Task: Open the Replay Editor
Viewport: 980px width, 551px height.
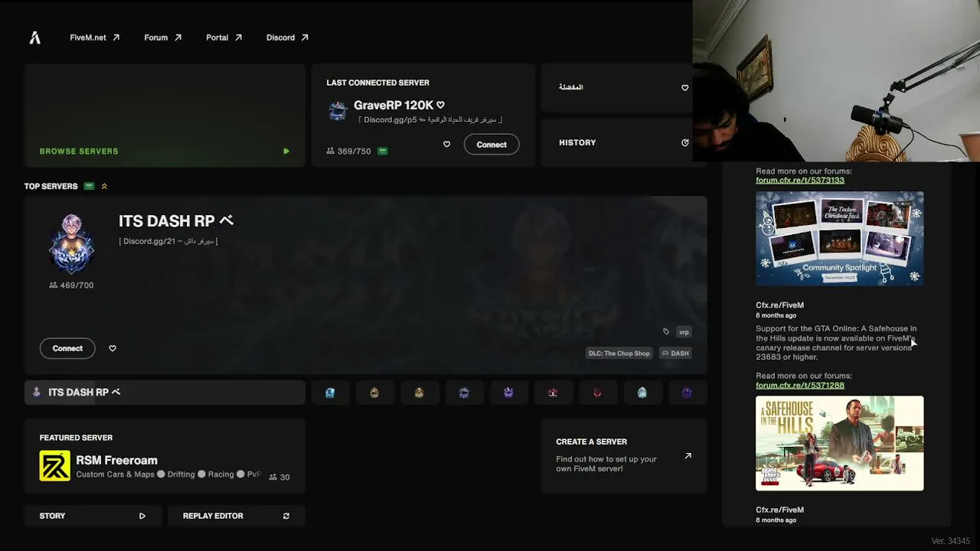Action: coord(237,516)
